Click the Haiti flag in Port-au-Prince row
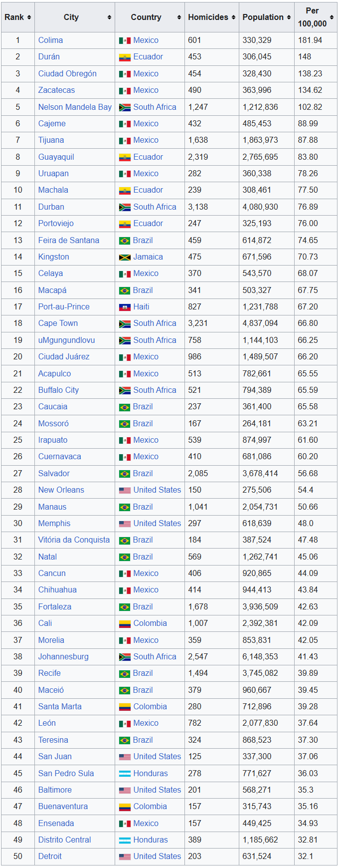 point(125,307)
